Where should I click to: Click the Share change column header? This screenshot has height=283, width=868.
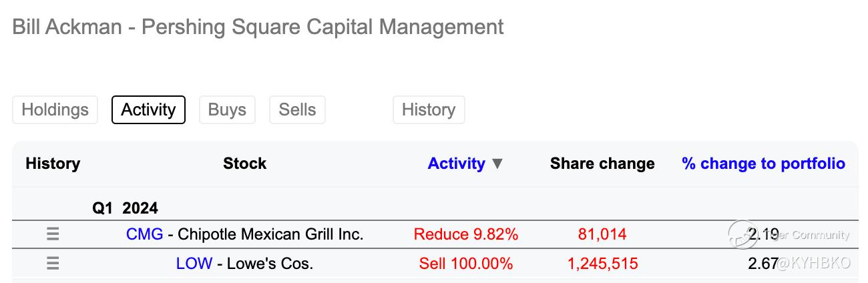pyautogui.click(x=602, y=164)
